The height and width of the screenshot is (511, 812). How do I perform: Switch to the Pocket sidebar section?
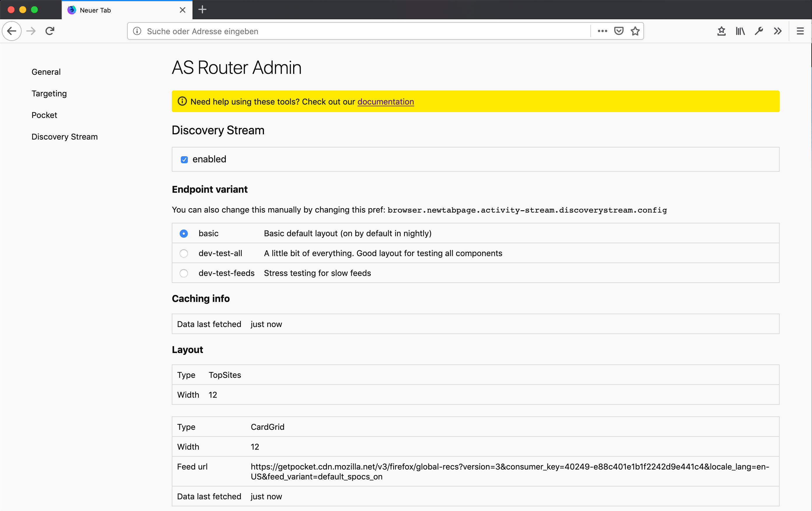[x=44, y=115]
